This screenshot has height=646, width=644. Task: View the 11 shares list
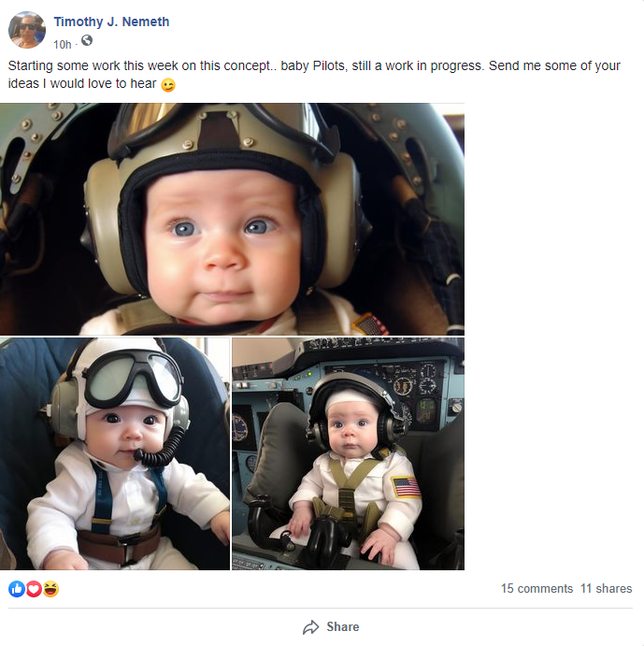tap(606, 589)
